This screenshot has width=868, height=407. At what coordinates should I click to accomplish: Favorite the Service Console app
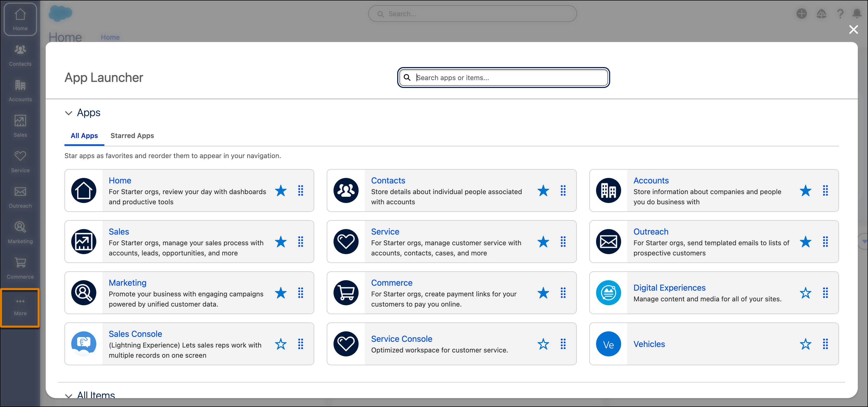543,344
